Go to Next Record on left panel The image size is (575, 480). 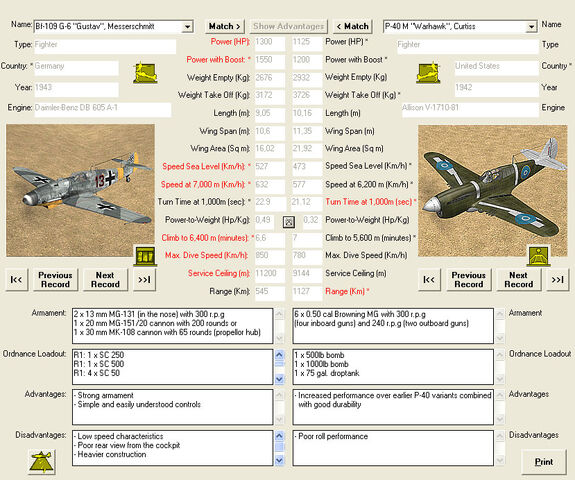point(105,280)
